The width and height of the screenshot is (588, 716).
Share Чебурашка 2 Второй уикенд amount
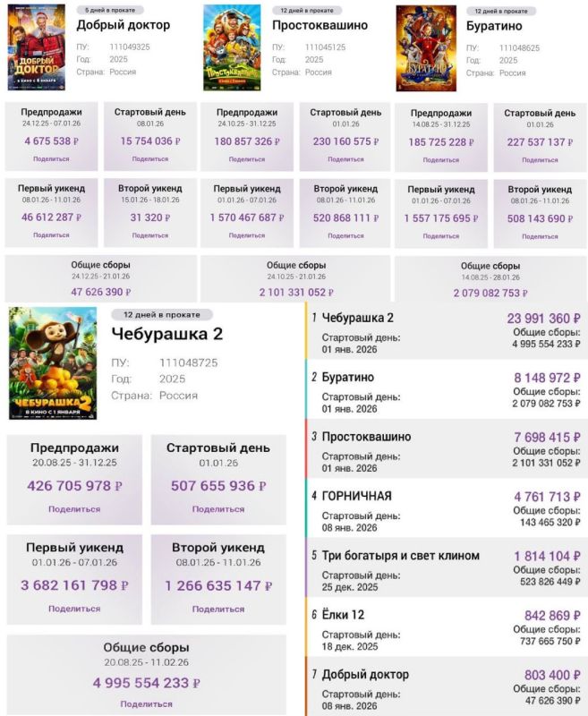[x=217, y=609]
